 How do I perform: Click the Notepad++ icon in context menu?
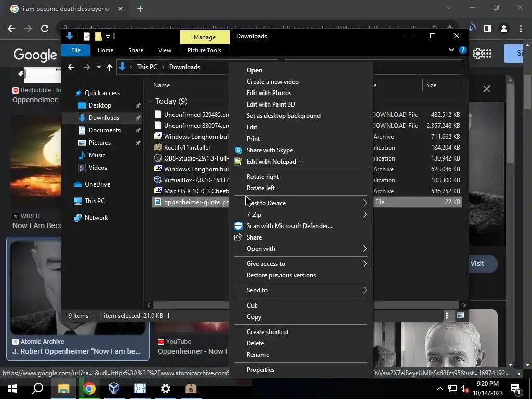[x=238, y=162]
